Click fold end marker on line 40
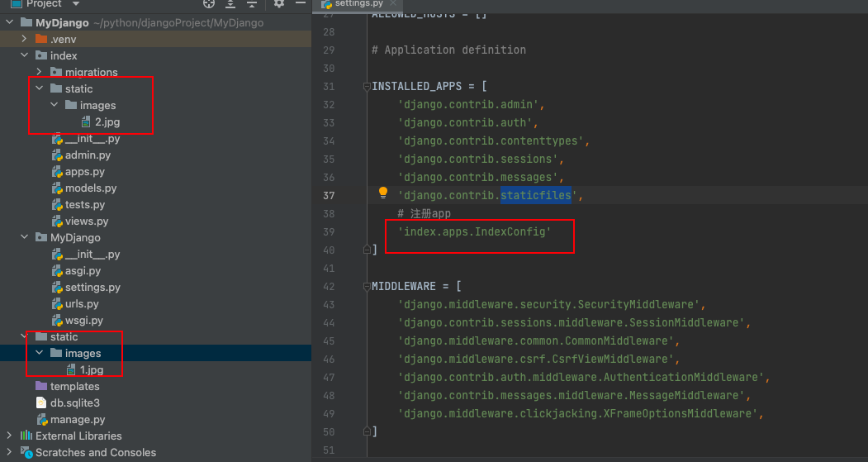Viewport: 868px width, 462px height. coord(367,250)
